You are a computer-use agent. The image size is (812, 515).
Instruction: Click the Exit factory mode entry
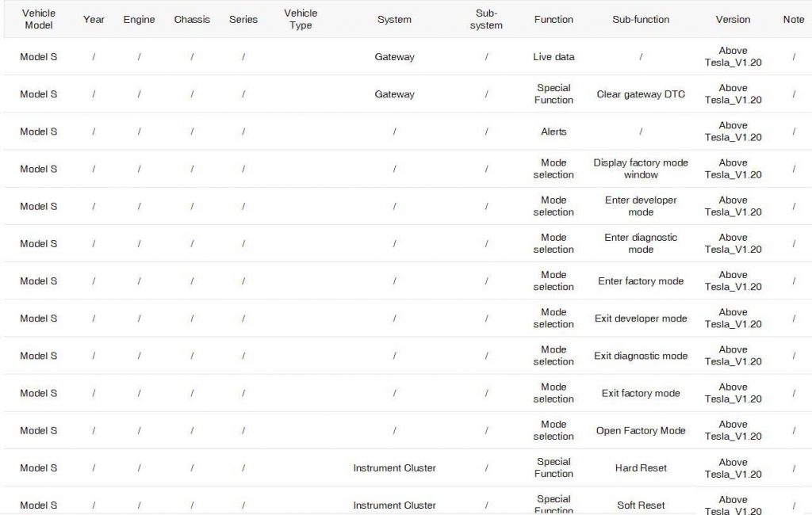click(x=641, y=393)
